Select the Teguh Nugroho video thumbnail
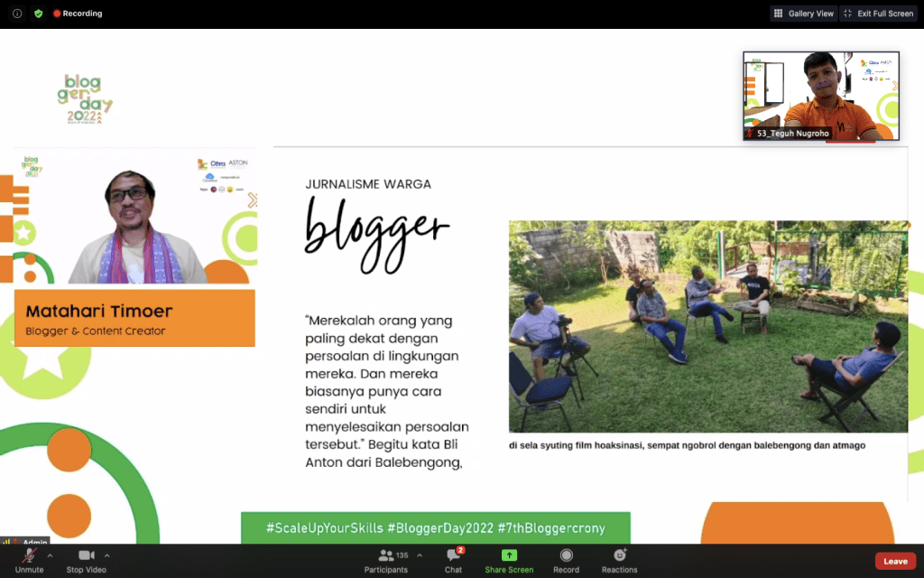Viewport: 924px width, 578px height. (820, 95)
